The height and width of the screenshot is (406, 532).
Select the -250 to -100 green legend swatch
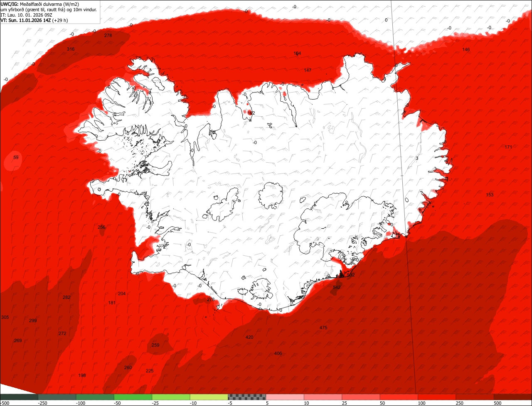click(57, 397)
